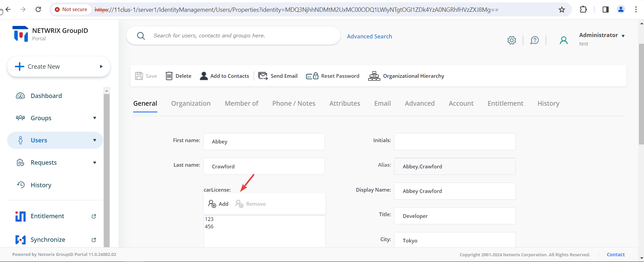Open Dashboard from the sidebar
This screenshot has height=262, width=644.
click(46, 96)
